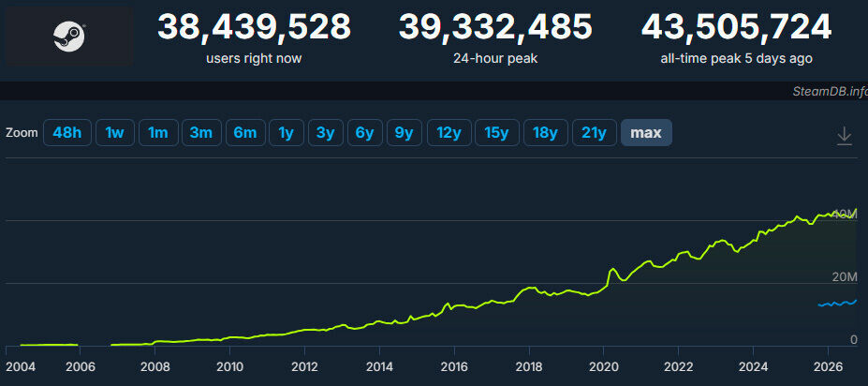Set chart zoom to 6m
868x386 pixels.
(245, 133)
